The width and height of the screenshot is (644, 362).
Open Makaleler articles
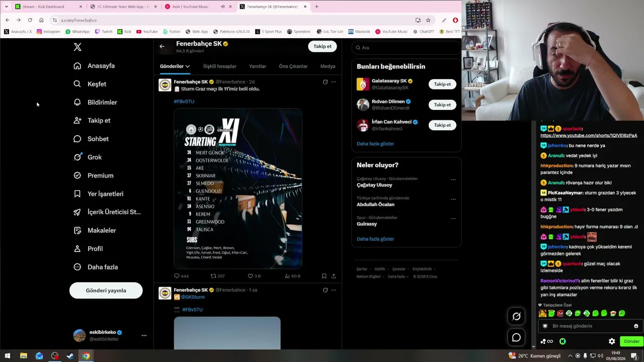tap(95, 230)
